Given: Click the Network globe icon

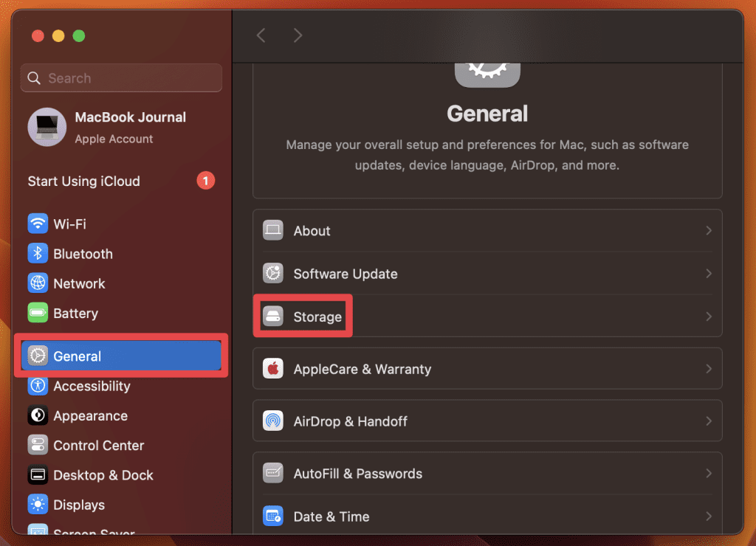Looking at the screenshot, I should (38, 283).
